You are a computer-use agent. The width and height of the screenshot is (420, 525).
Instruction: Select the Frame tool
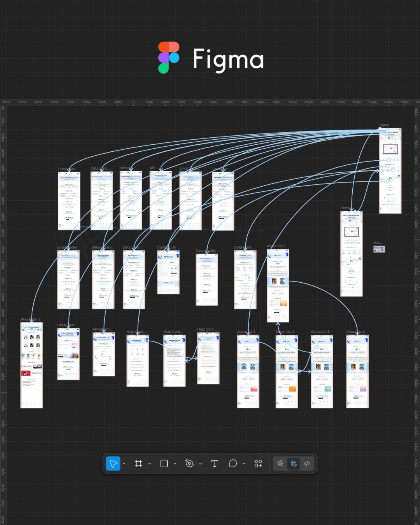tap(138, 464)
